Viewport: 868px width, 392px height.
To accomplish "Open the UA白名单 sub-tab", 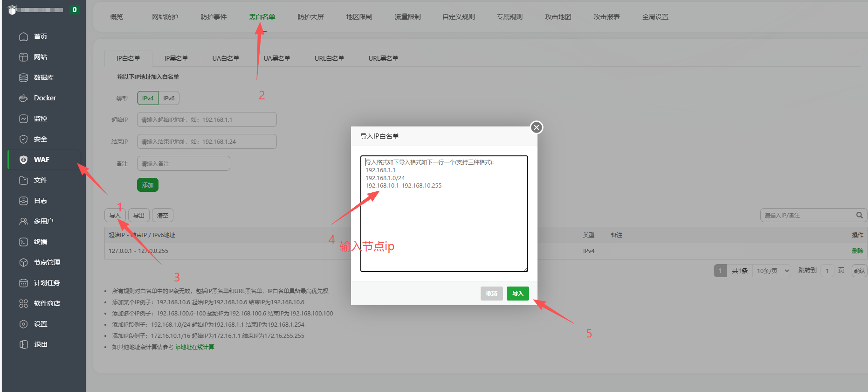I will coord(226,58).
